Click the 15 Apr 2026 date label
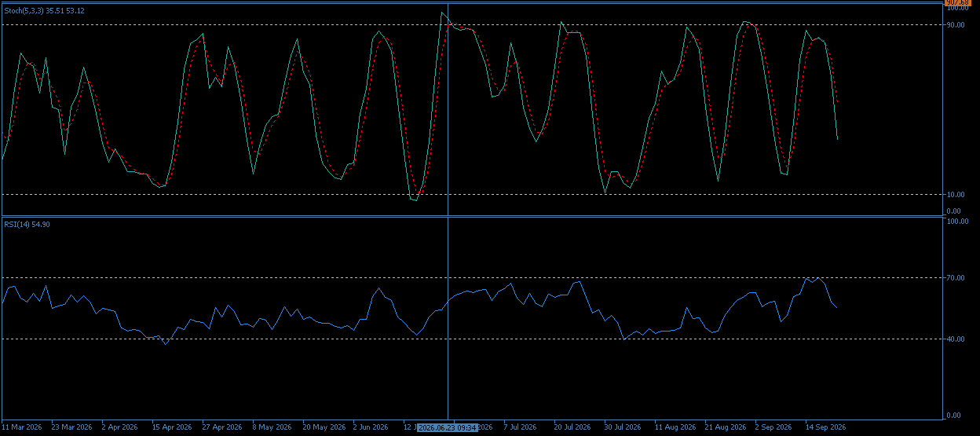Screen dimensions: 980x436 coord(172,427)
